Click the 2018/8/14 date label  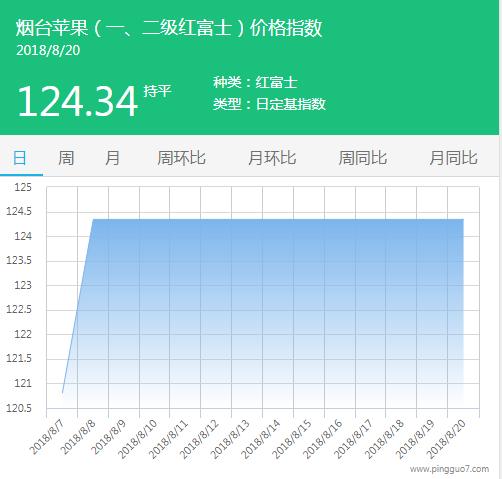[x=261, y=439]
